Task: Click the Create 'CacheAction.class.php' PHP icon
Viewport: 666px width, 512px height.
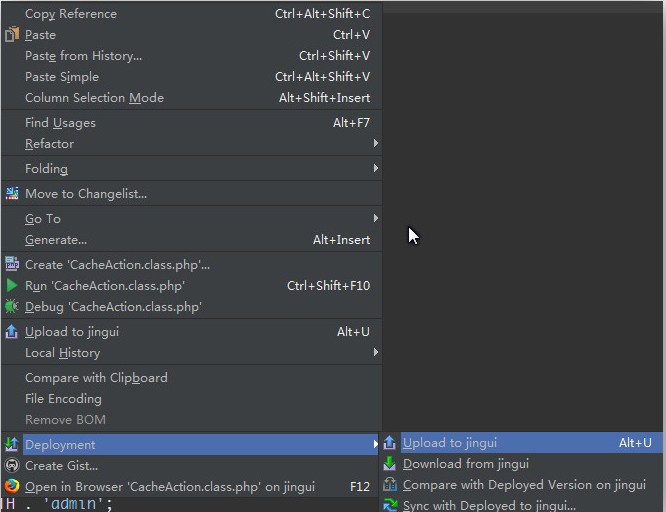Action: pos(12,265)
